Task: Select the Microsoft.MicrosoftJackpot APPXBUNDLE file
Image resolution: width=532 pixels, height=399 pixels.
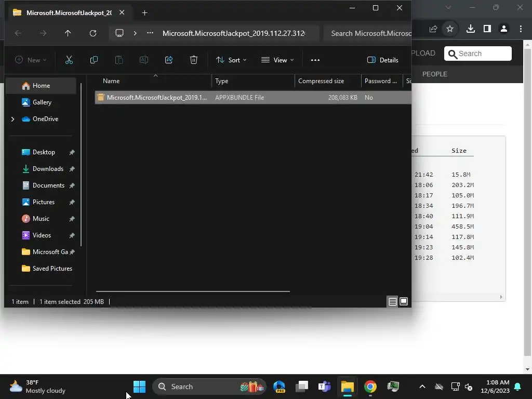Action: [x=253, y=98]
